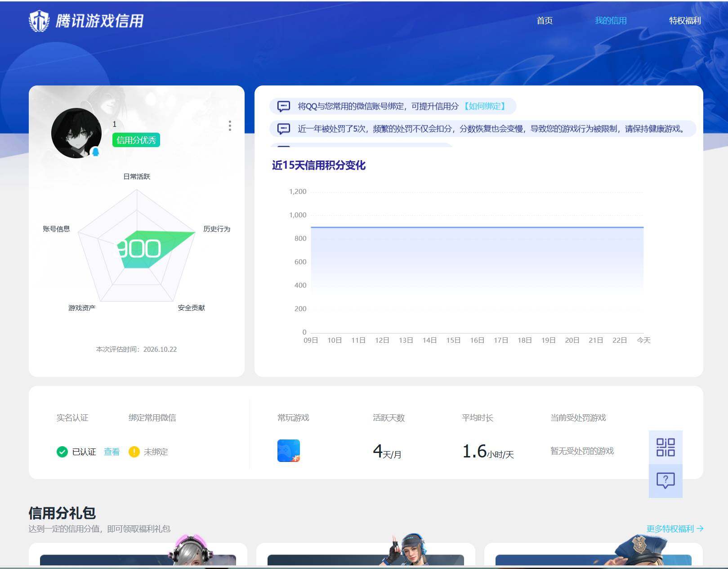This screenshot has height=569, width=728.
Task: Click the 900 credit score in radar chart
Action: tap(139, 249)
